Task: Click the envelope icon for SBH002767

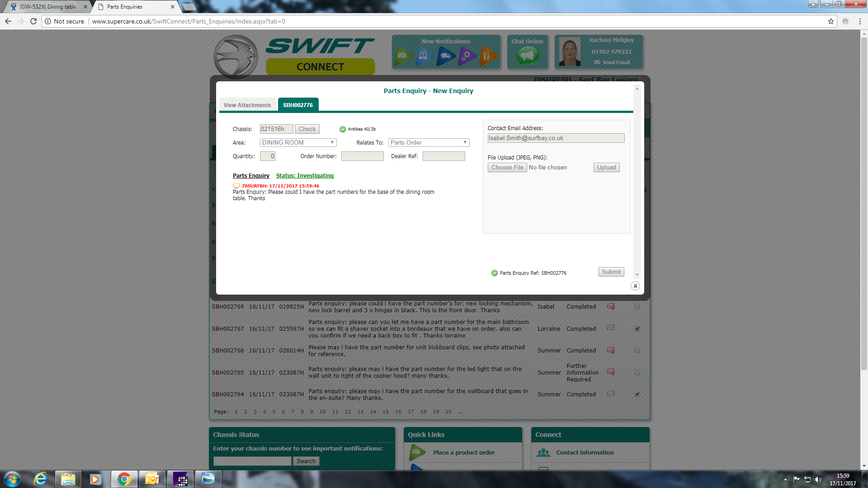Action: tap(611, 328)
